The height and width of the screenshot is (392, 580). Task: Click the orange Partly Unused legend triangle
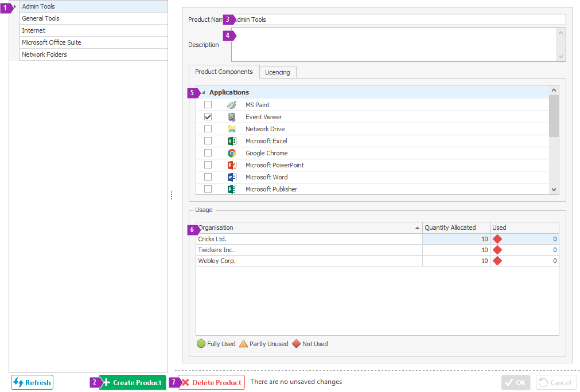[243, 344]
